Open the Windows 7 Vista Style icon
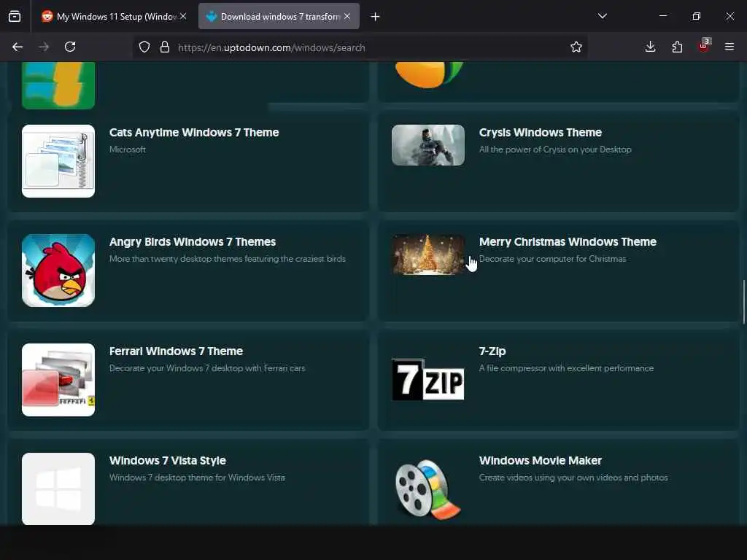Viewport: 747px width, 560px height. pyautogui.click(x=58, y=489)
